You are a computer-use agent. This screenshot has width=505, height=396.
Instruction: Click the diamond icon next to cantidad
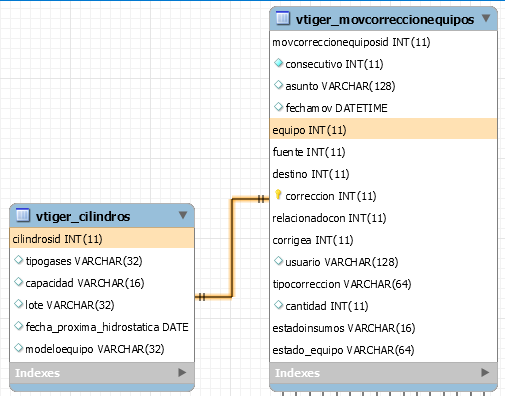(x=278, y=305)
